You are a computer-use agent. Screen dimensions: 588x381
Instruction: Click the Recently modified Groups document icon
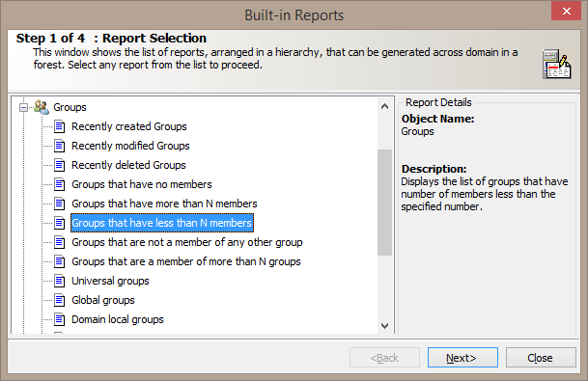click(59, 146)
